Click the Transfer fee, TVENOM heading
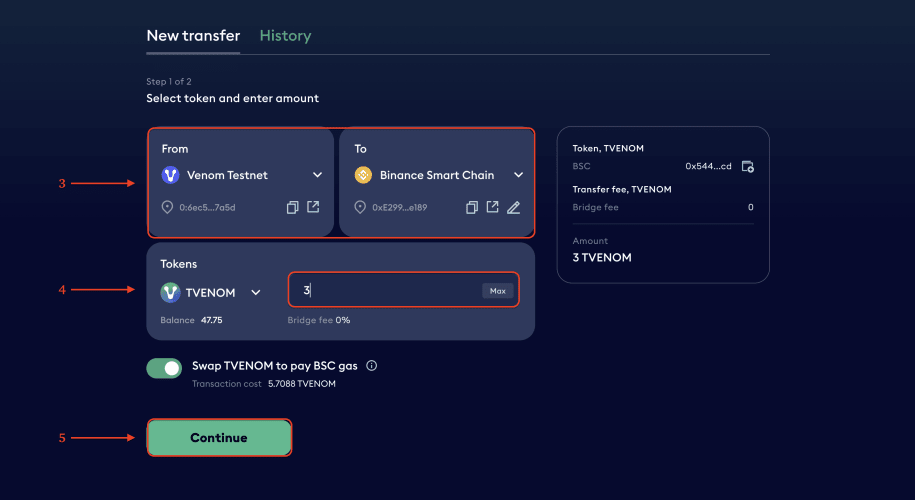The height and width of the screenshot is (500, 915). [622, 189]
